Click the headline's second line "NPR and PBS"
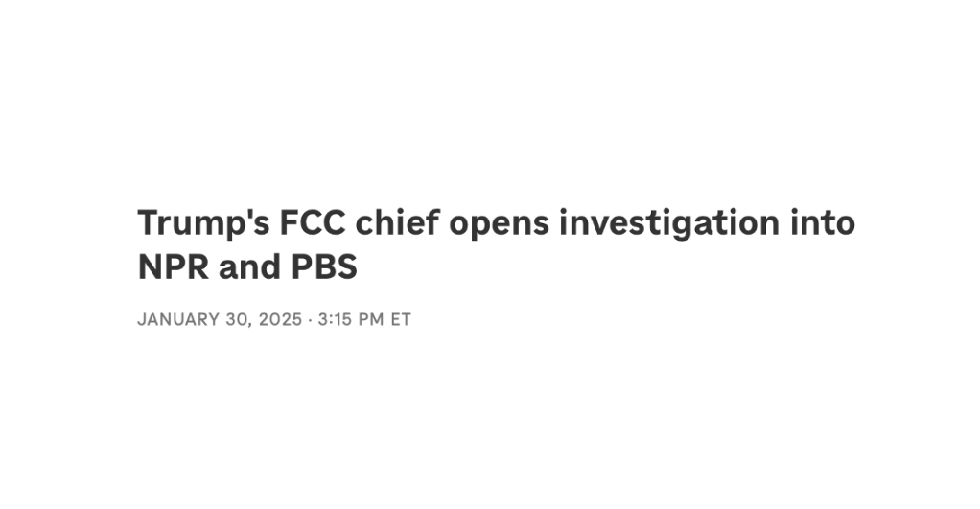 (247, 267)
